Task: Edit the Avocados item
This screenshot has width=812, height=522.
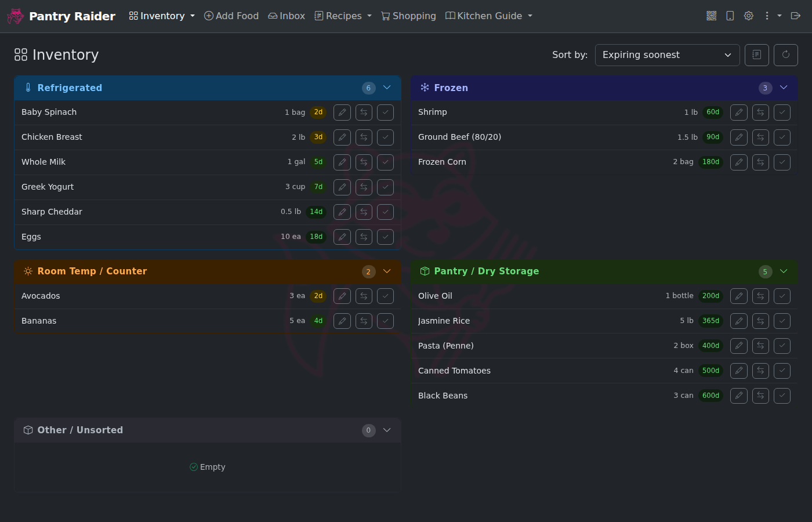Action: point(342,296)
